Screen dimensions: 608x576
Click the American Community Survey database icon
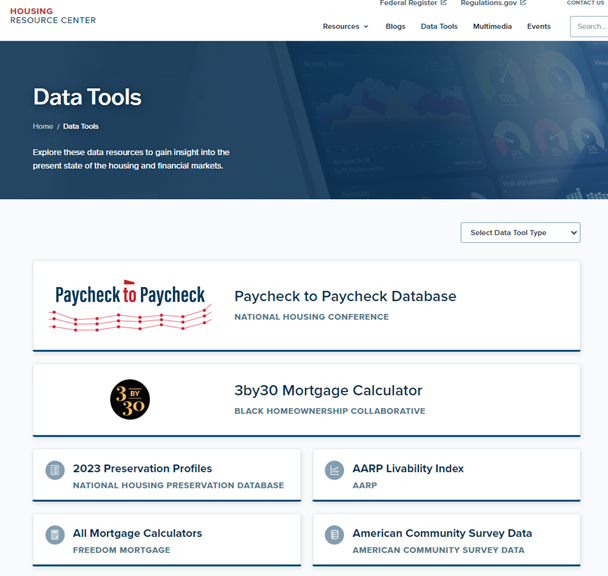pyautogui.click(x=334, y=535)
